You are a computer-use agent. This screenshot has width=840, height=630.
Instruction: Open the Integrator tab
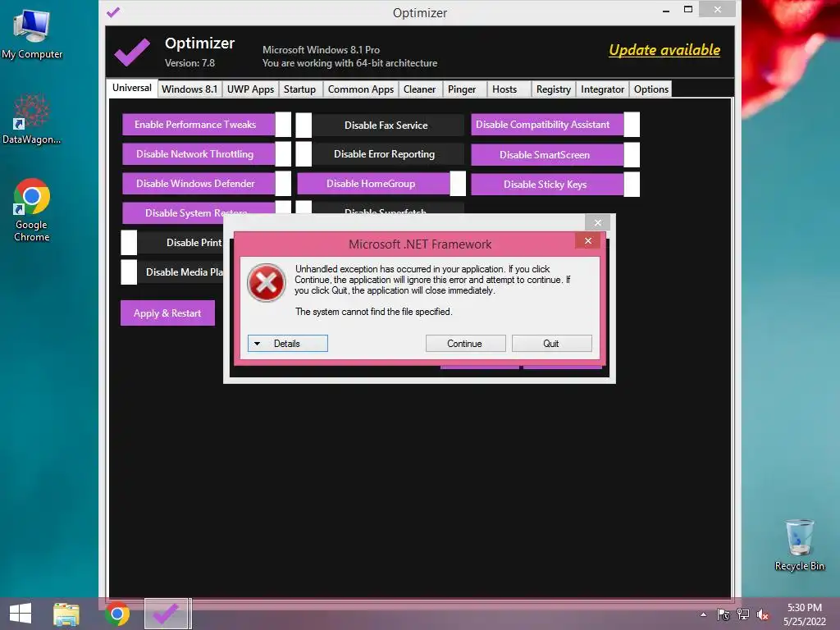coord(602,89)
